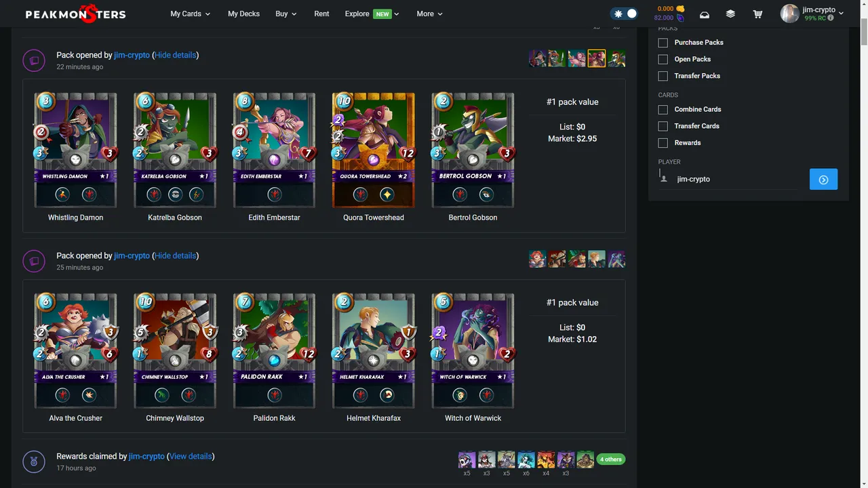Click Chimney Wallstop's green ability icon
Viewport: 868px width, 488px height.
(x=161, y=395)
